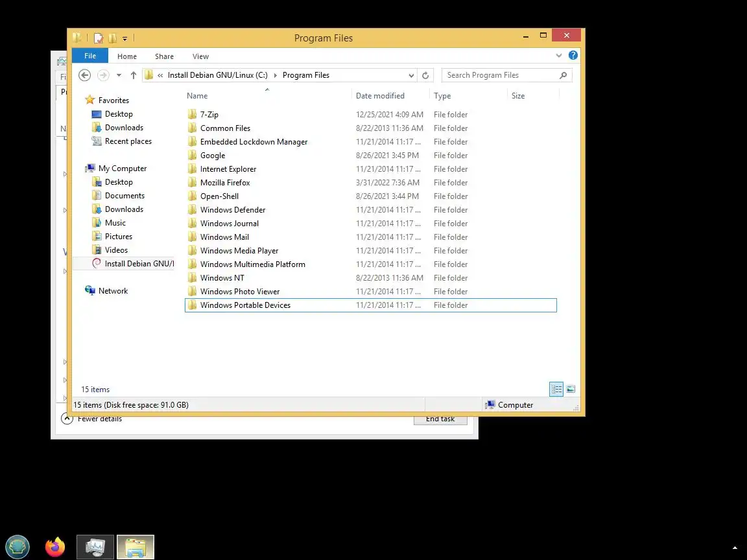Open the View ribbon tab
Screen dimensions: 747x560
(x=200, y=56)
